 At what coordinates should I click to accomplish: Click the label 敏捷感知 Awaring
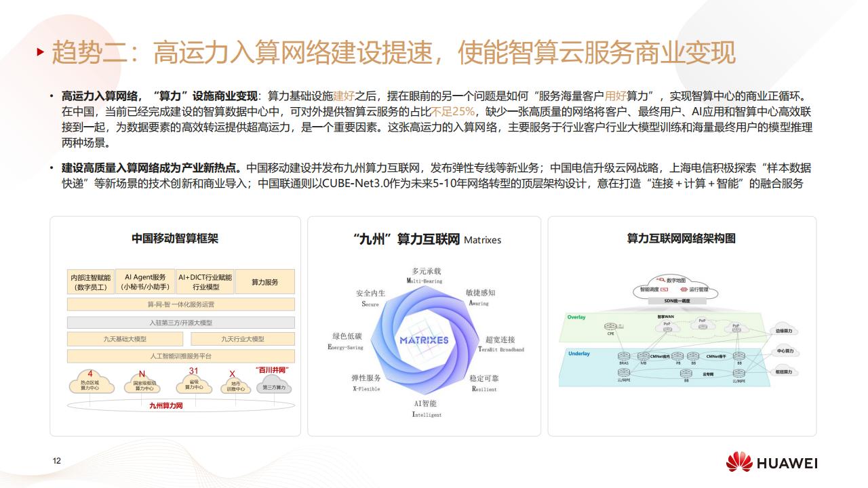click(x=479, y=298)
